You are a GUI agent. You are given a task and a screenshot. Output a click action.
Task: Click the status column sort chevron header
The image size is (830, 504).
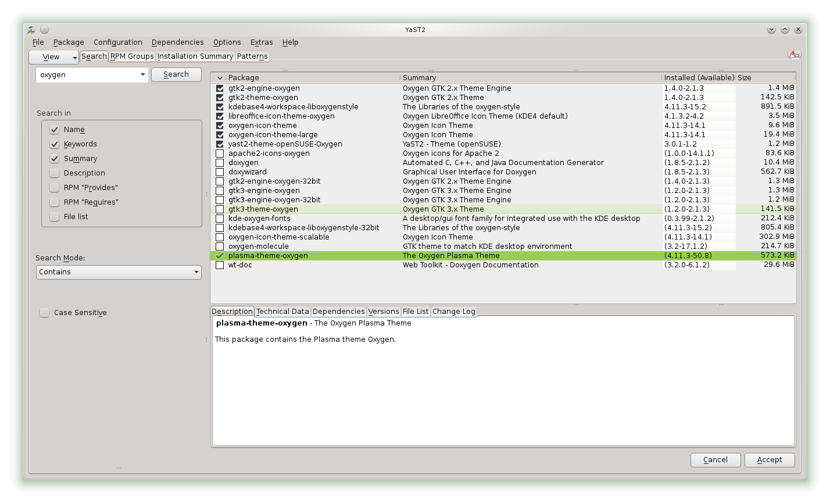click(220, 78)
